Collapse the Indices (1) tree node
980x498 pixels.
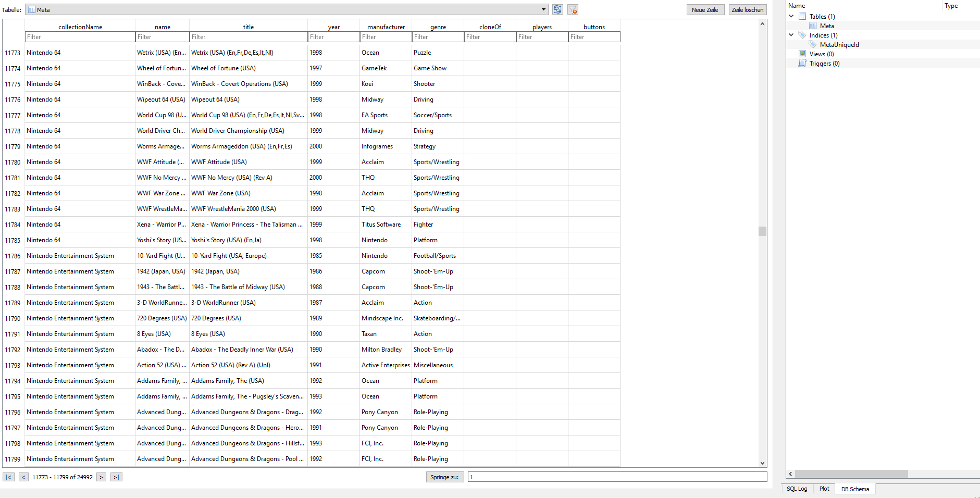(791, 35)
